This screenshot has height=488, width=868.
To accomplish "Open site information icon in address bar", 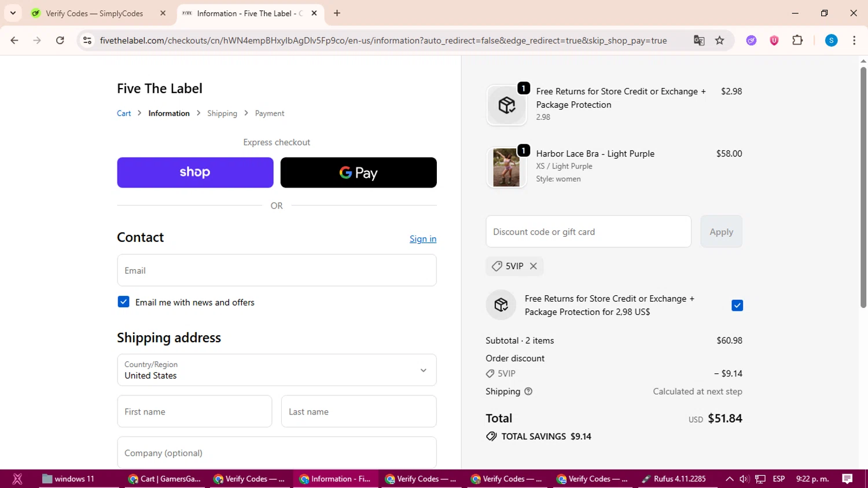I will tap(87, 41).
